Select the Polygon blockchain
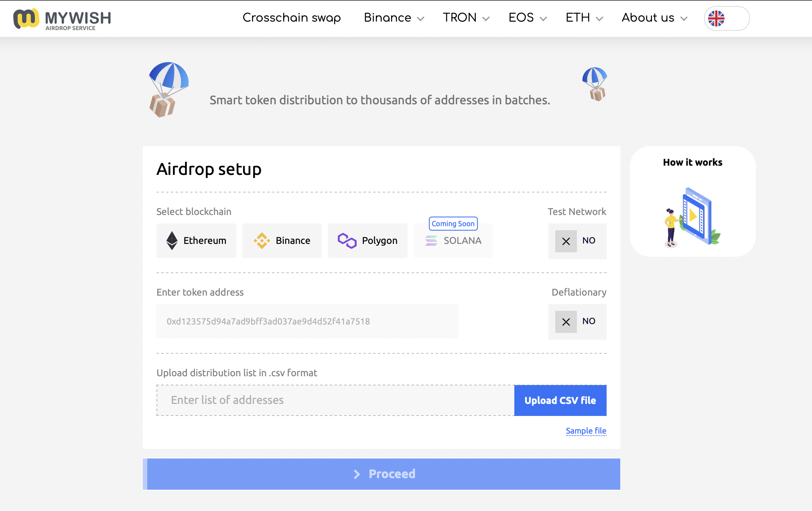Image resolution: width=812 pixels, height=511 pixels. pyautogui.click(x=367, y=241)
